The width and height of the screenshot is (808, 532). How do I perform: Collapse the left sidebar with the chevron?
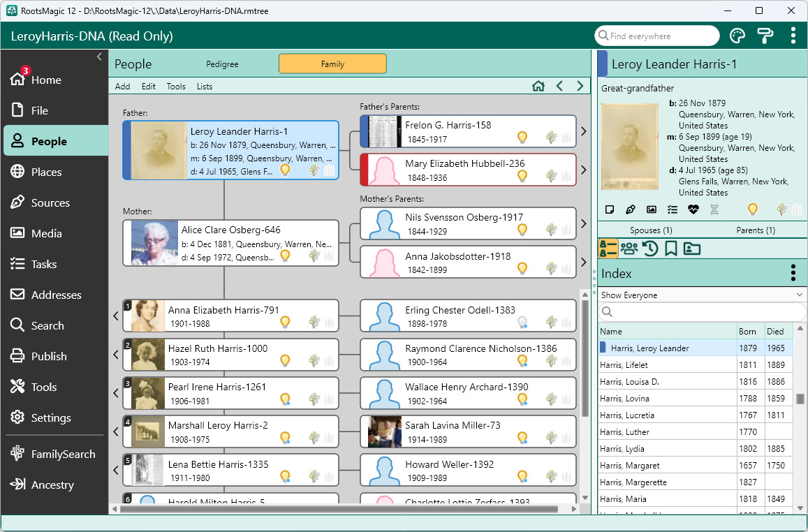pos(99,57)
